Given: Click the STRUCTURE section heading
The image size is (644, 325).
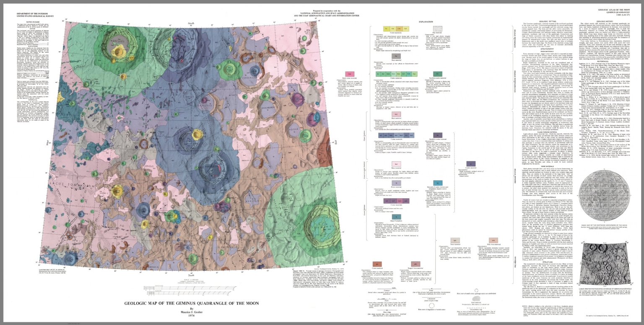Looking at the screenshot, I should (x=548, y=262).
